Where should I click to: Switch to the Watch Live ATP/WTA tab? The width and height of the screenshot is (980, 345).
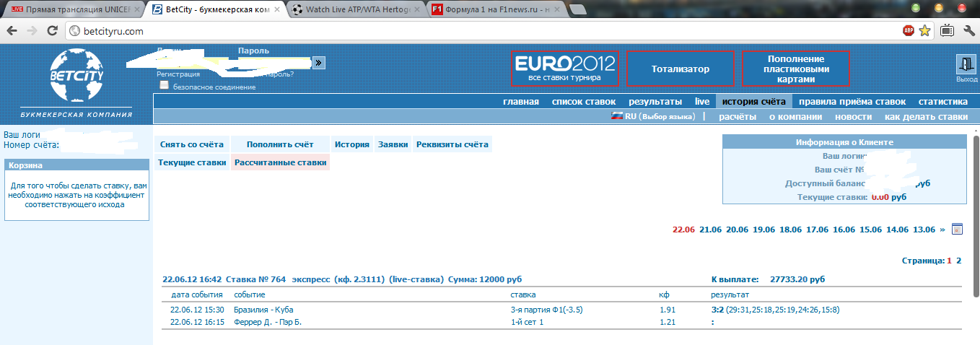pos(354,10)
